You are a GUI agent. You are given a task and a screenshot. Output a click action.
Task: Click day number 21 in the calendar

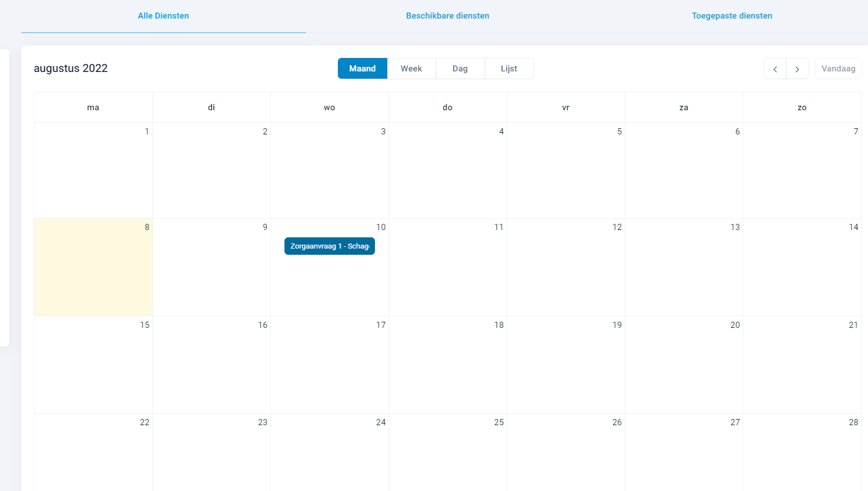click(x=853, y=325)
